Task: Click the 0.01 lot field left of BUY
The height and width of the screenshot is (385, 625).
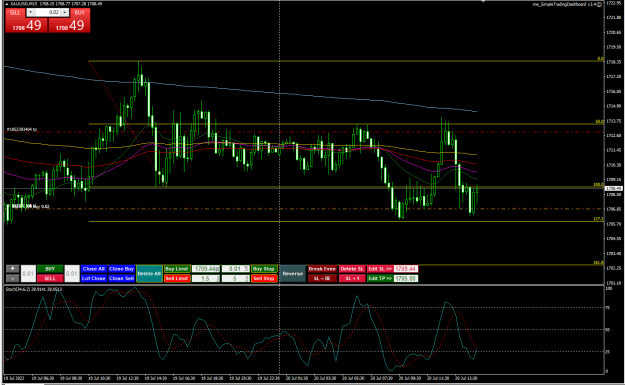Action: point(28,274)
